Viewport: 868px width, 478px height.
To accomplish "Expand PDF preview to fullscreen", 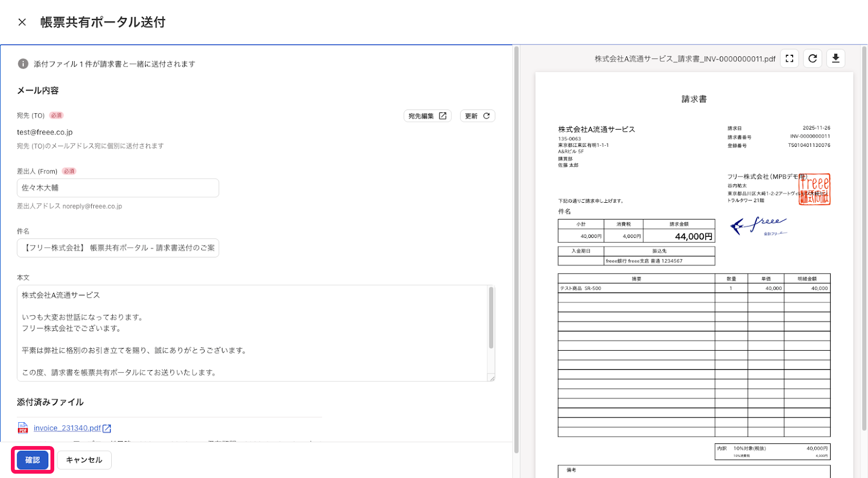I will pyautogui.click(x=789, y=59).
